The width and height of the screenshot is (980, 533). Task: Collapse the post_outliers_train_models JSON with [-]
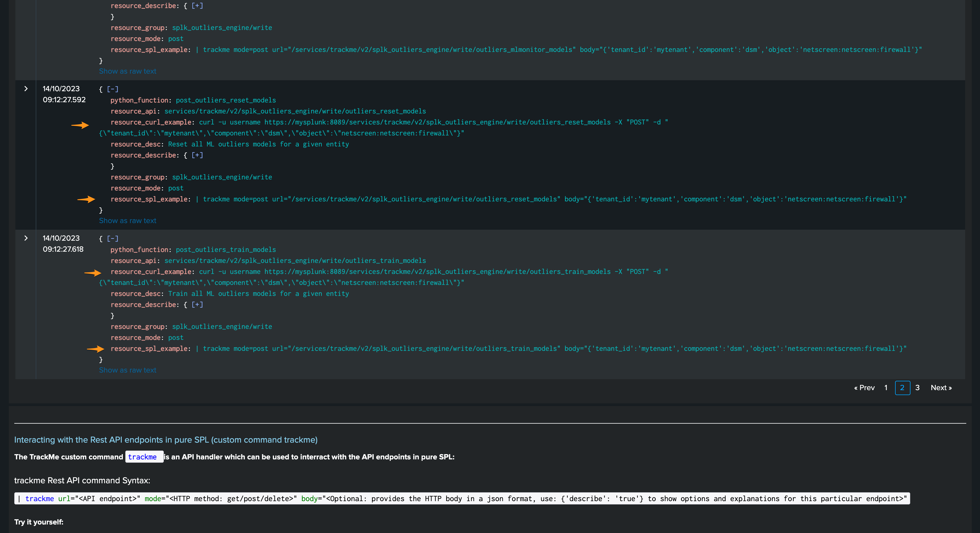click(113, 239)
